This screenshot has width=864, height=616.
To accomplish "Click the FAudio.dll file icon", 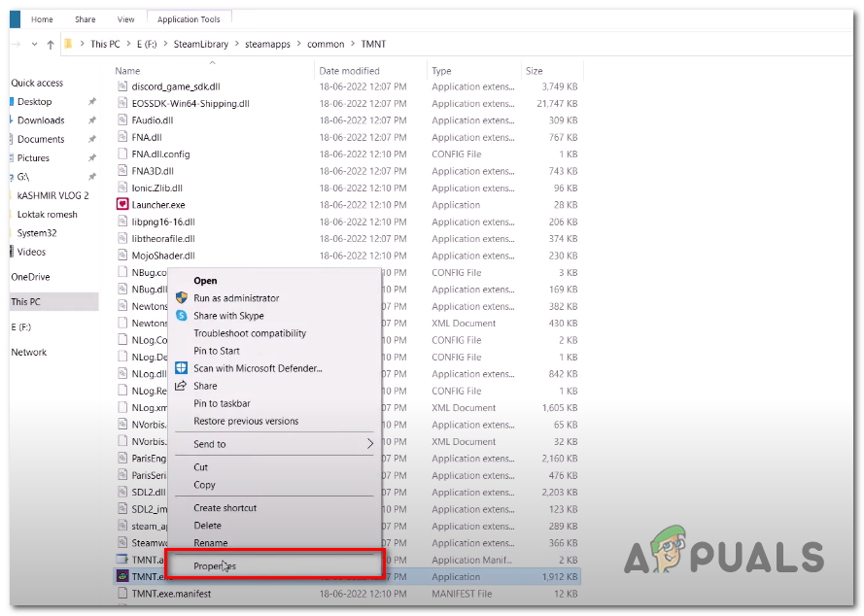I will tap(122, 120).
